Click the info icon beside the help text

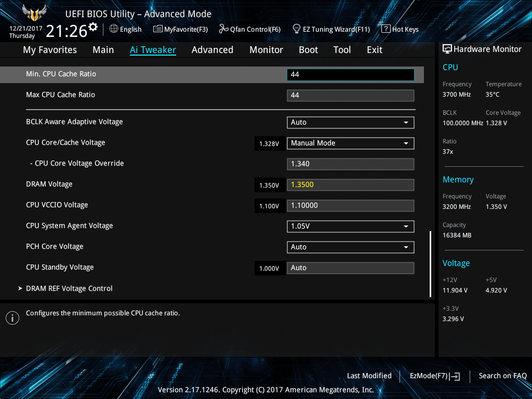coord(12,318)
